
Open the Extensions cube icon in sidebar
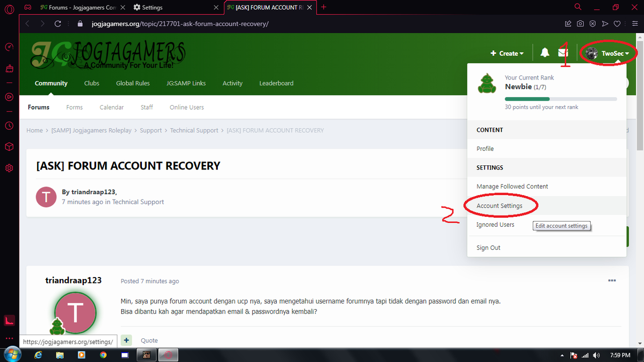pos(9,147)
